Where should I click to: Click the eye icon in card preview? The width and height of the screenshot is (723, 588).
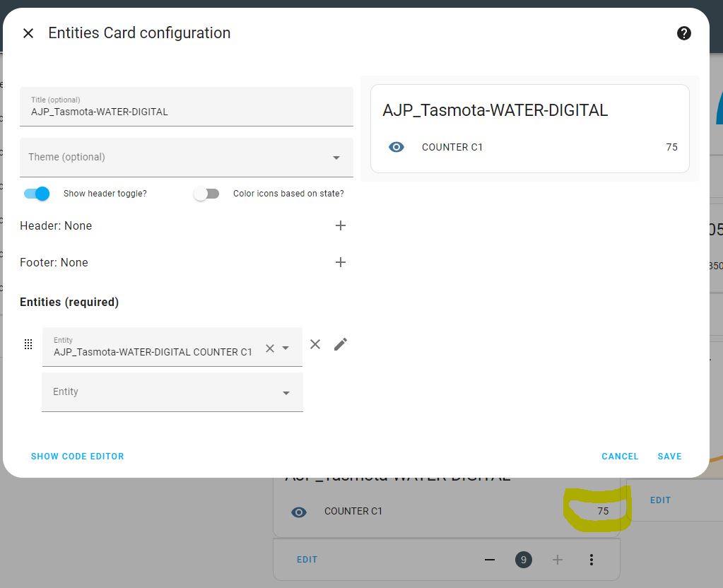coord(396,147)
